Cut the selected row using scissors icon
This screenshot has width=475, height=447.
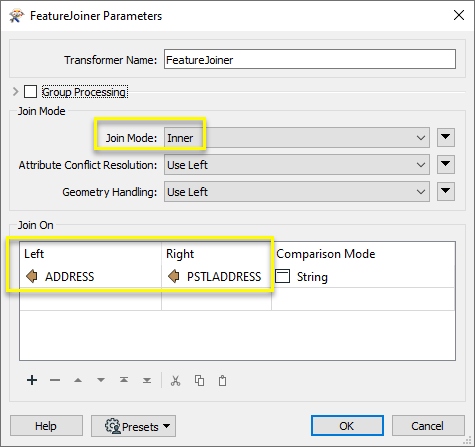(x=175, y=380)
